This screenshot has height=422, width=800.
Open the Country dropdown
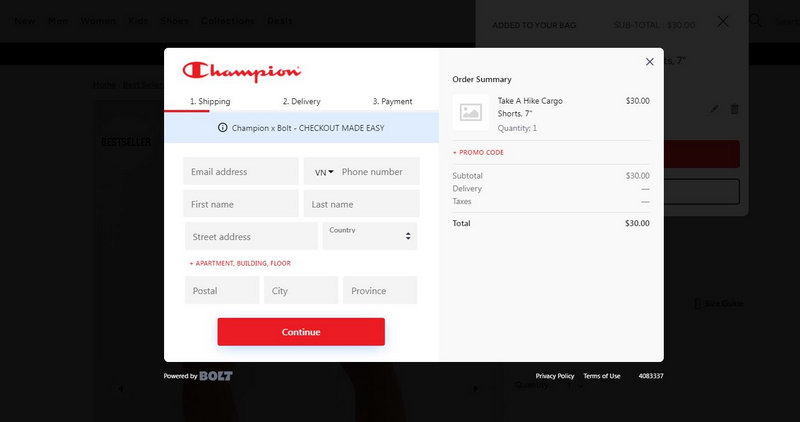[370, 236]
